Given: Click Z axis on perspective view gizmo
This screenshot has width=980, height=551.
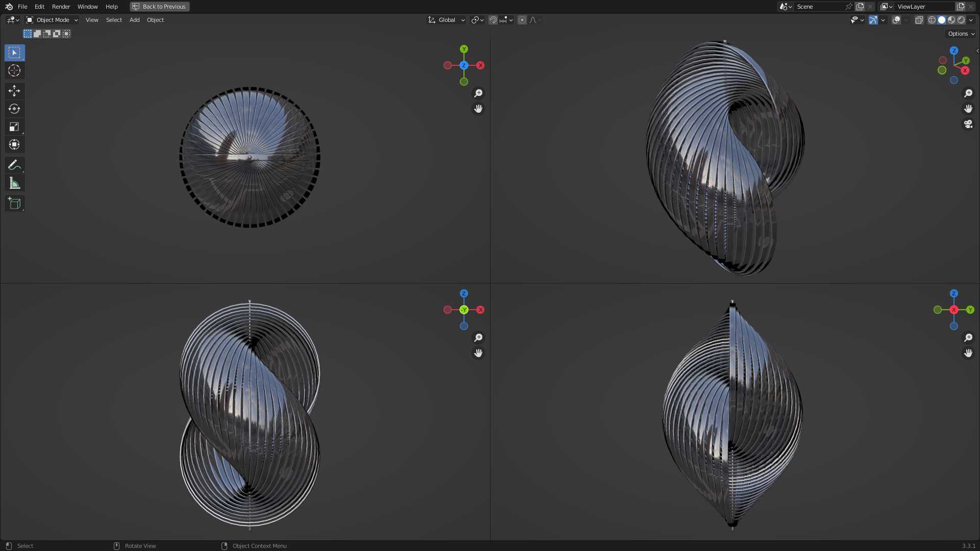Looking at the screenshot, I should point(954,51).
